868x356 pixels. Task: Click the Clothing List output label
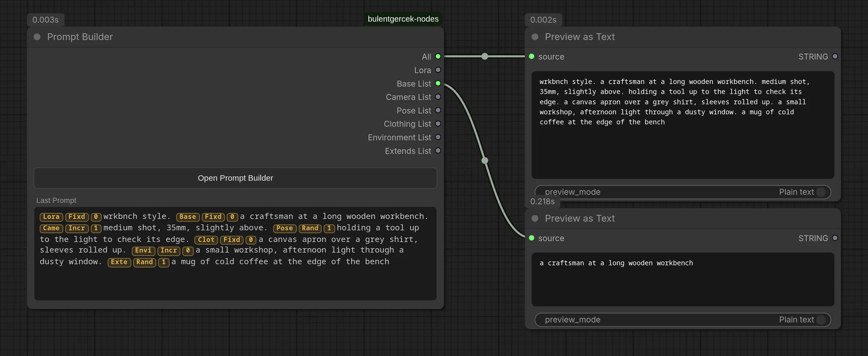pos(407,124)
